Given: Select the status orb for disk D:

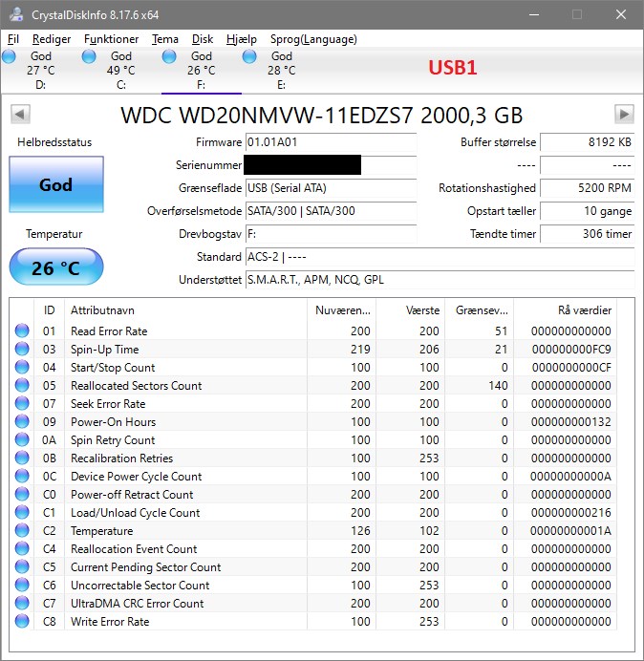Looking at the screenshot, I should (9, 56).
